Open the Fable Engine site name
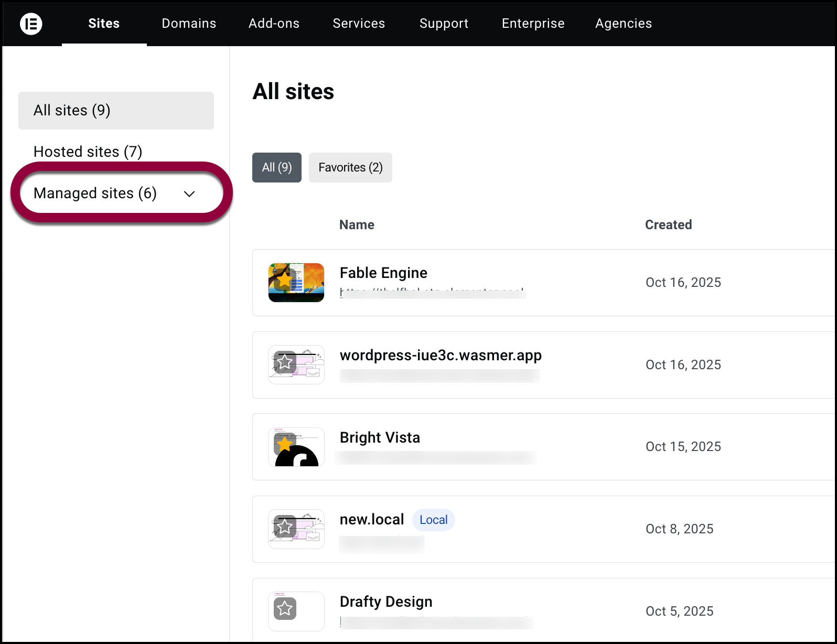Image resolution: width=837 pixels, height=644 pixels. pos(383,273)
